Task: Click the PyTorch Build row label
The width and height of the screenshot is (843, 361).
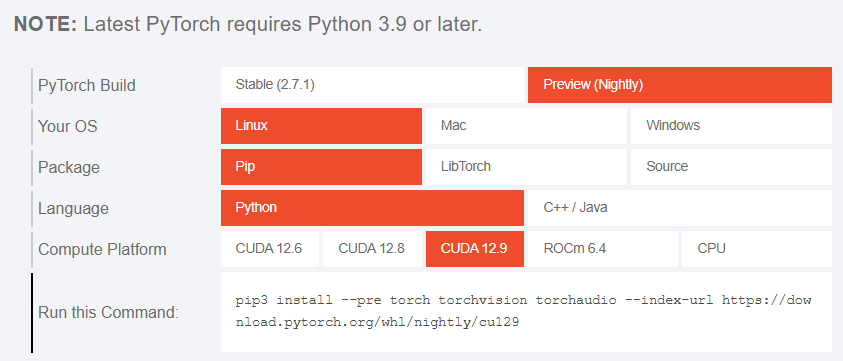Action: (87, 86)
